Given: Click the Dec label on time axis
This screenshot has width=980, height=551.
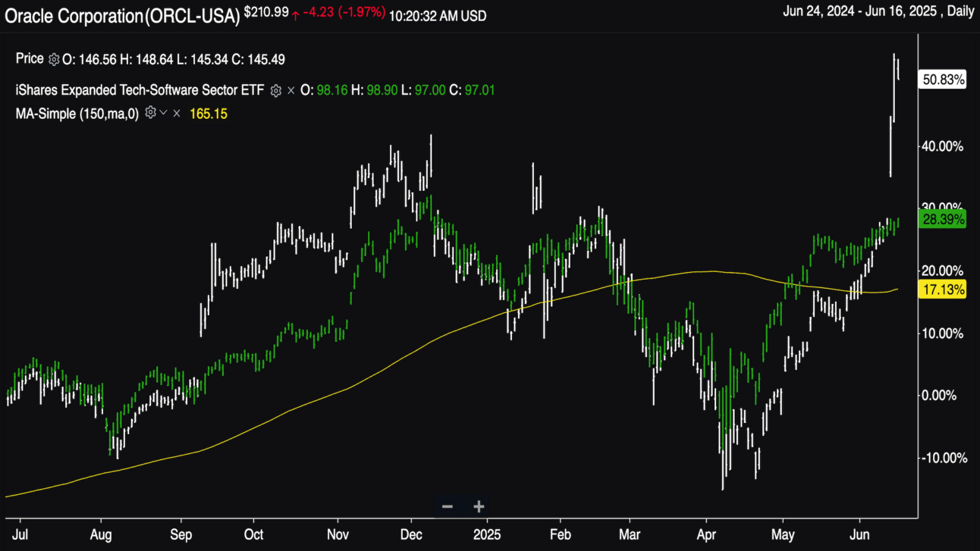Looking at the screenshot, I should pyautogui.click(x=410, y=534).
